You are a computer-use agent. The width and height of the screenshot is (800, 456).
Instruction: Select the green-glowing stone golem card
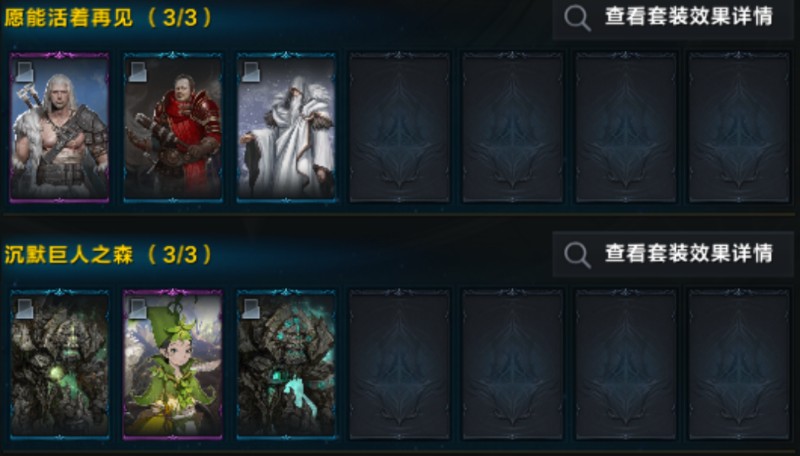(60, 364)
